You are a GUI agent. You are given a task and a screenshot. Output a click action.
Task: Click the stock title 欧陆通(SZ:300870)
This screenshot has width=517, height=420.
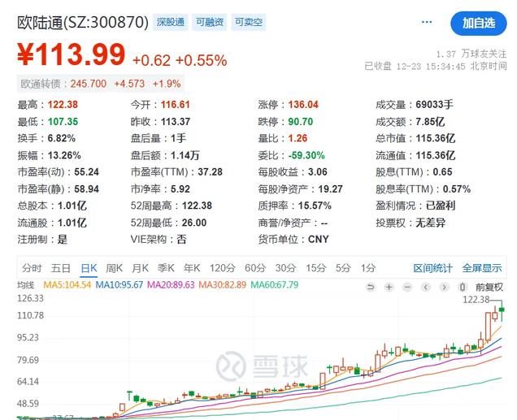(x=83, y=23)
